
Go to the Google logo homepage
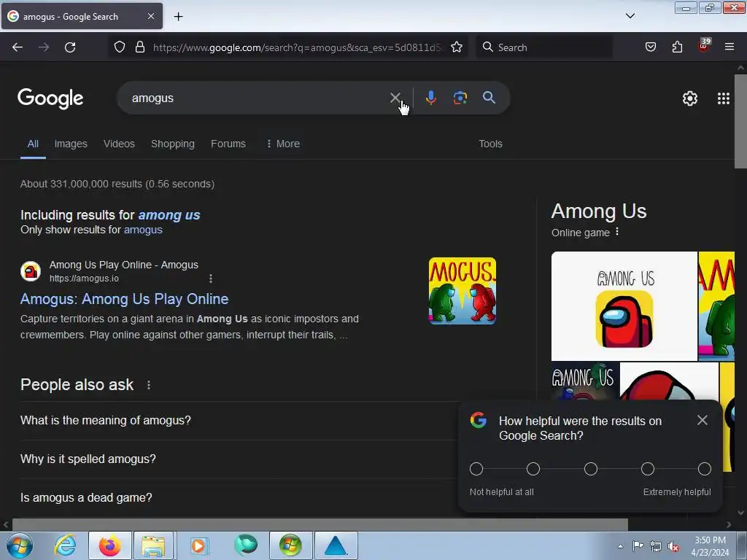(50, 98)
